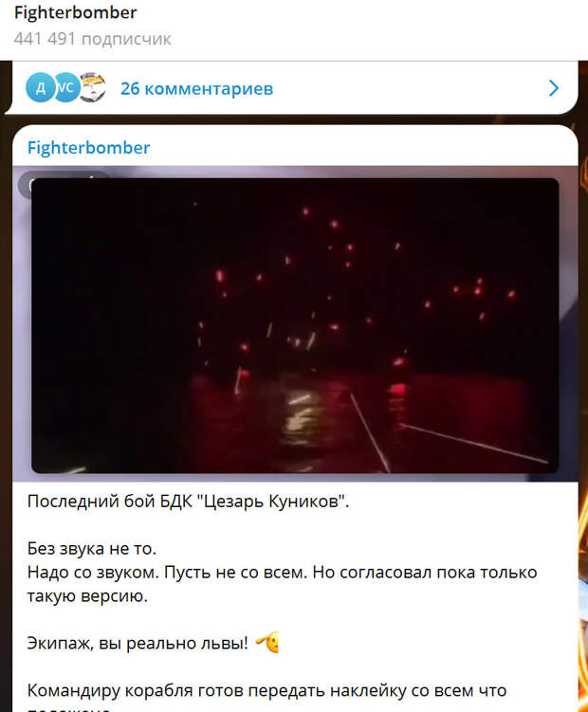The height and width of the screenshot is (712, 588).
Task: Click the Последний бой БДК caption line
Action: [188, 502]
